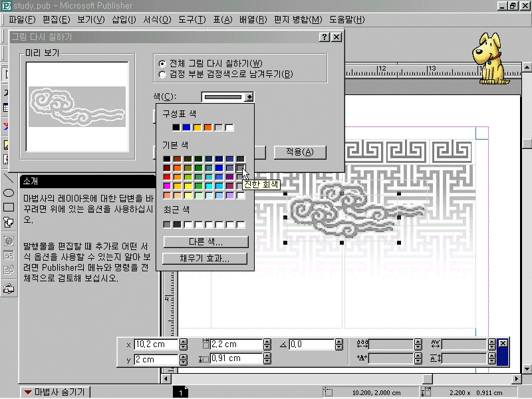Increase the rotation angle value
This screenshot has width=532, height=399.
tap(339, 342)
